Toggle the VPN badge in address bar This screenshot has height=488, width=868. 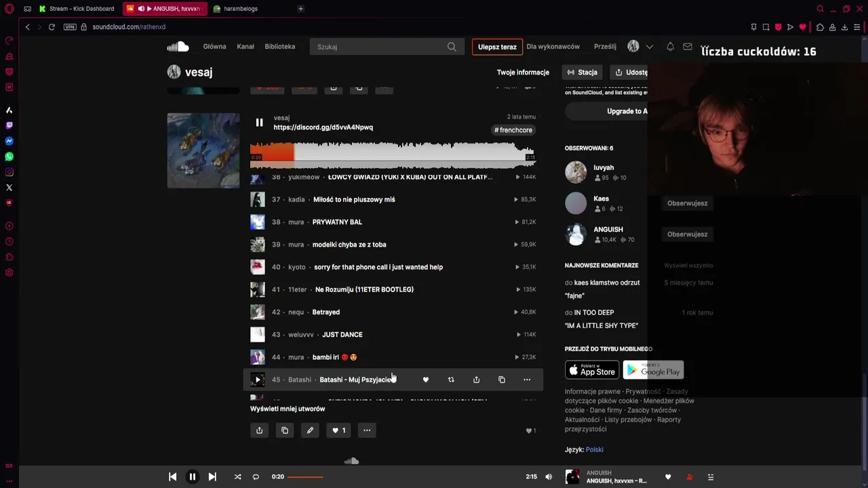[x=70, y=27]
